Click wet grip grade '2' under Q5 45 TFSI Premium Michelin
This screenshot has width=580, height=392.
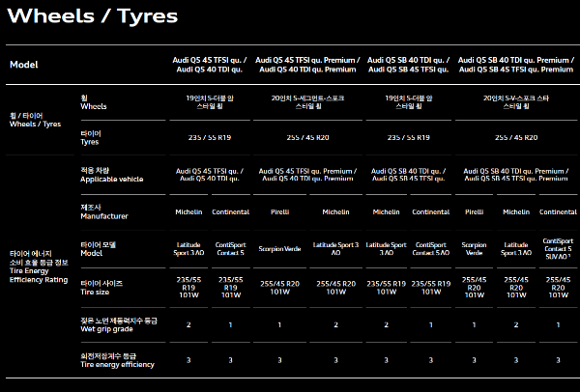click(335, 324)
